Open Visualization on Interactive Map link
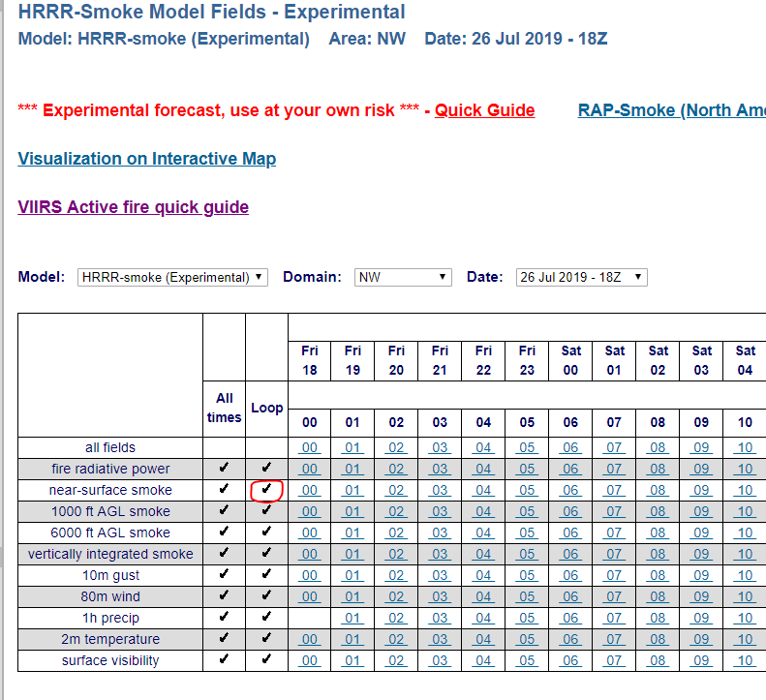This screenshot has height=700, width=766. click(146, 159)
